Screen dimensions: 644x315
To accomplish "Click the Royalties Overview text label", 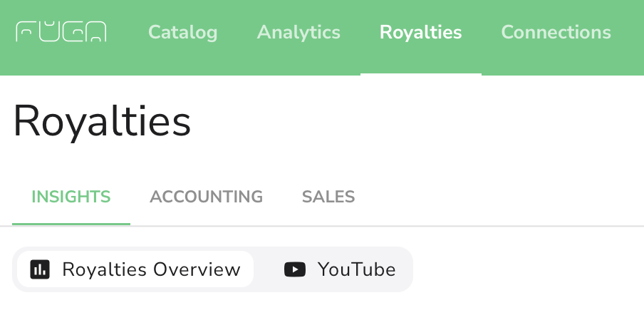I will (151, 269).
